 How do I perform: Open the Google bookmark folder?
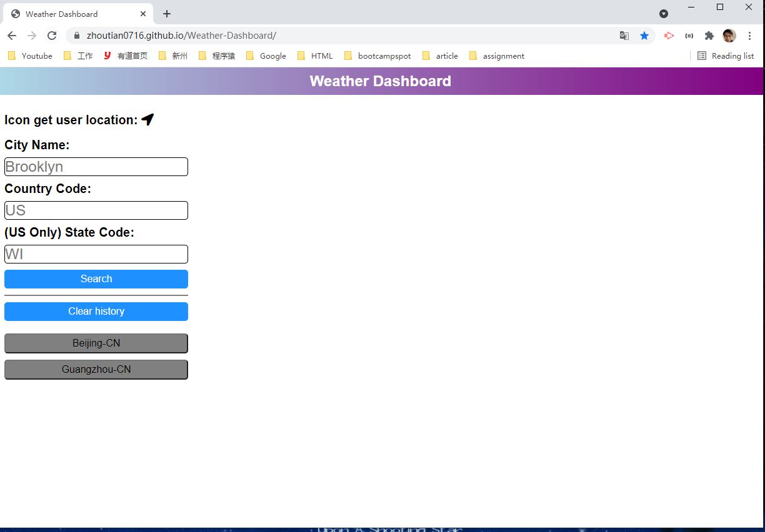tap(266, 56)
